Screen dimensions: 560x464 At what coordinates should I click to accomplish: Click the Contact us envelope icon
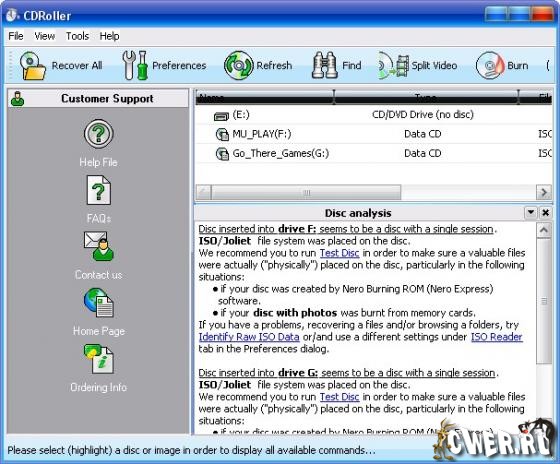(99, 246)
